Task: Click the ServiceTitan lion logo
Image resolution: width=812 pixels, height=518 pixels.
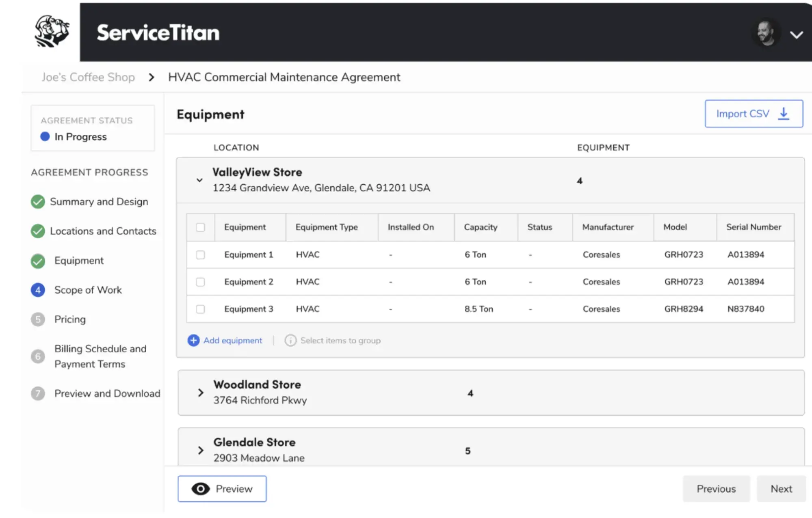Action: 52,31
